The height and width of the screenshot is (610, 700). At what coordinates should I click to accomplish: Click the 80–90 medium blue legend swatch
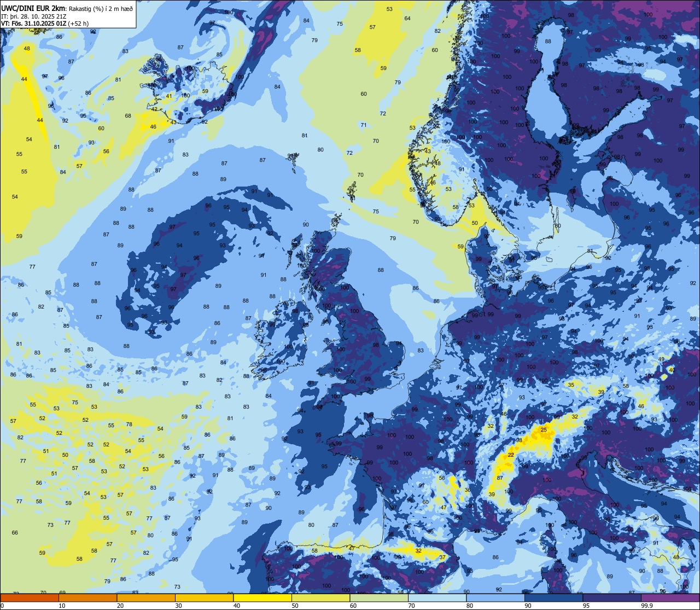click(495, 597)
